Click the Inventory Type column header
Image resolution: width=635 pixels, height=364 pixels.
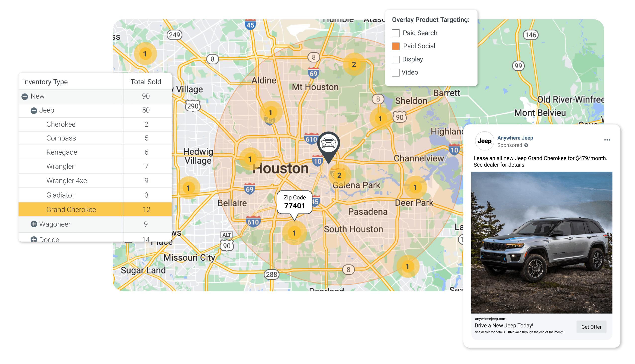click(x=46, y=82)
